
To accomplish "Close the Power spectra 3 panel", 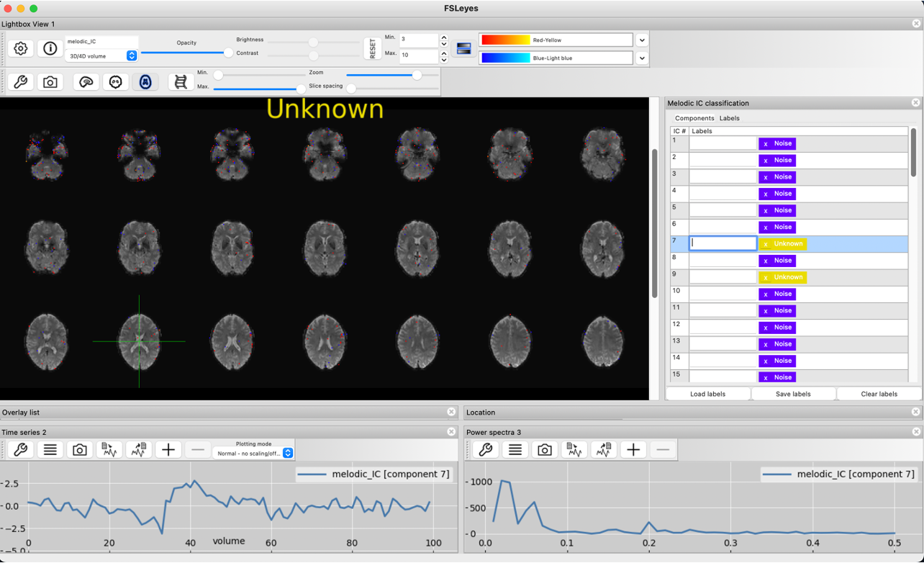I will pos(915,432).
